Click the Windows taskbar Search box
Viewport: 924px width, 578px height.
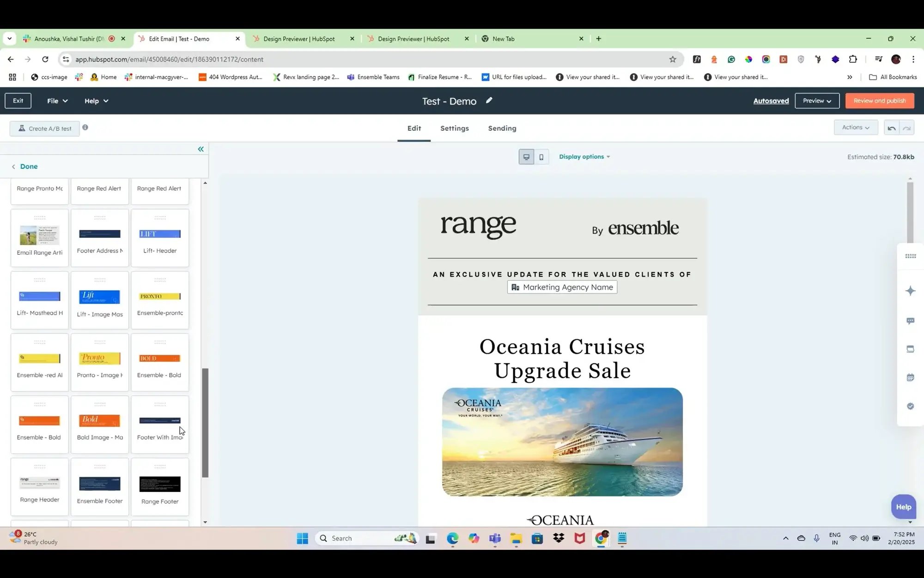click(367, 538)
